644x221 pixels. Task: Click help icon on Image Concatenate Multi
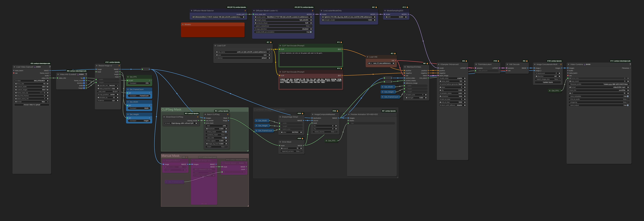click(x=561, y=64)
